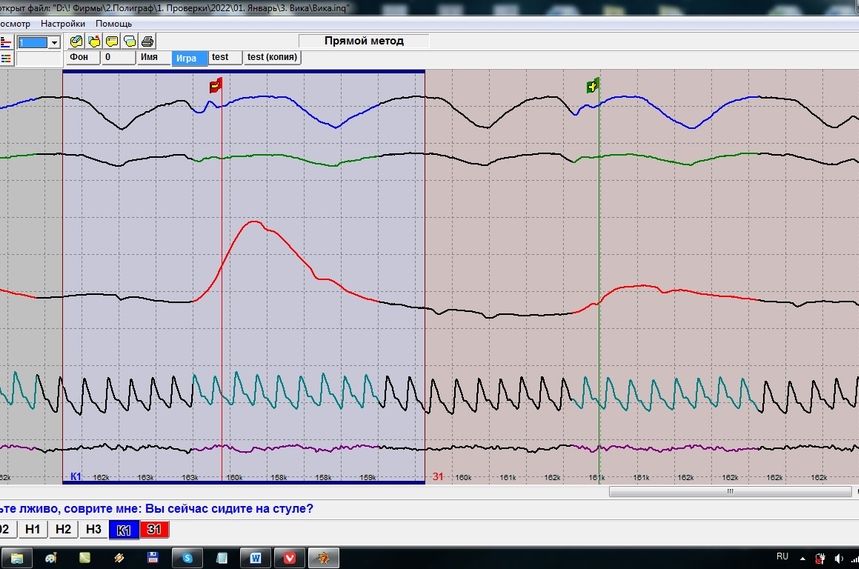Open Skype from the taskbar

click(x=187, y=557)
